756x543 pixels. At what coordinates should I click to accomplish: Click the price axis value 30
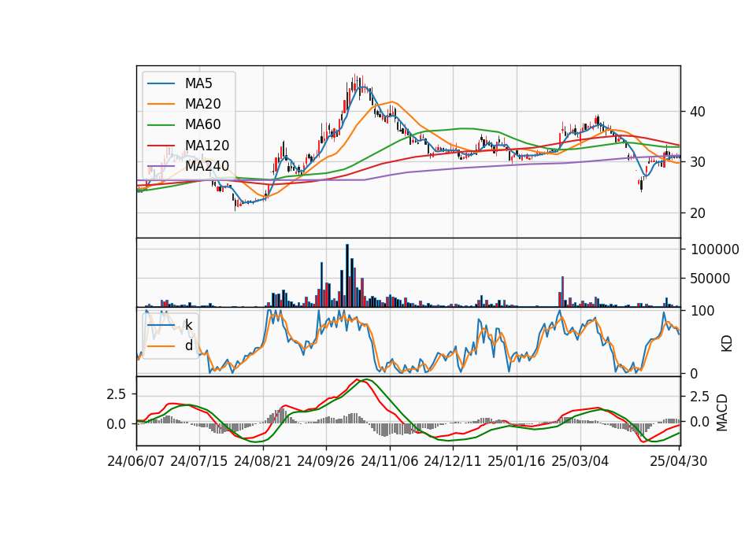(x=698, y=162)
